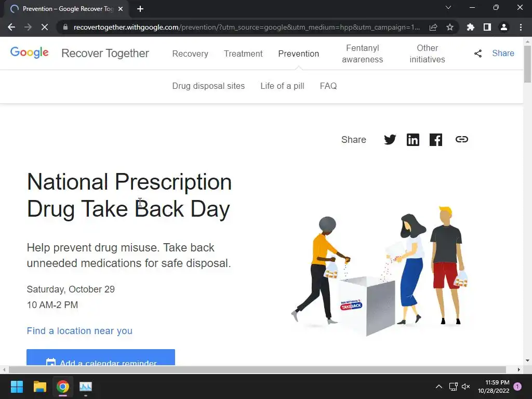Open Drug disposal sites subpage

click(x=208, y=86)
